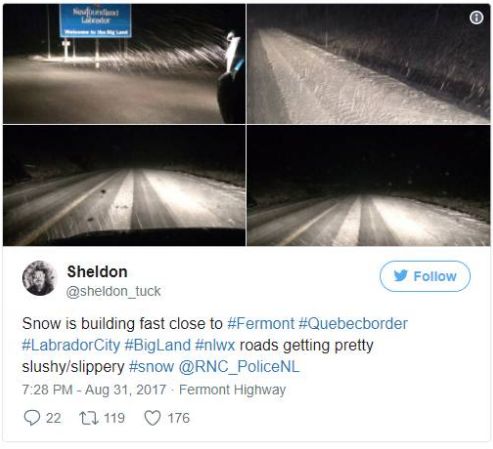Open the #Fermont hashtag
Image resolution: width=493 pixels, height=449 pixels.
[x=261, y=324]
